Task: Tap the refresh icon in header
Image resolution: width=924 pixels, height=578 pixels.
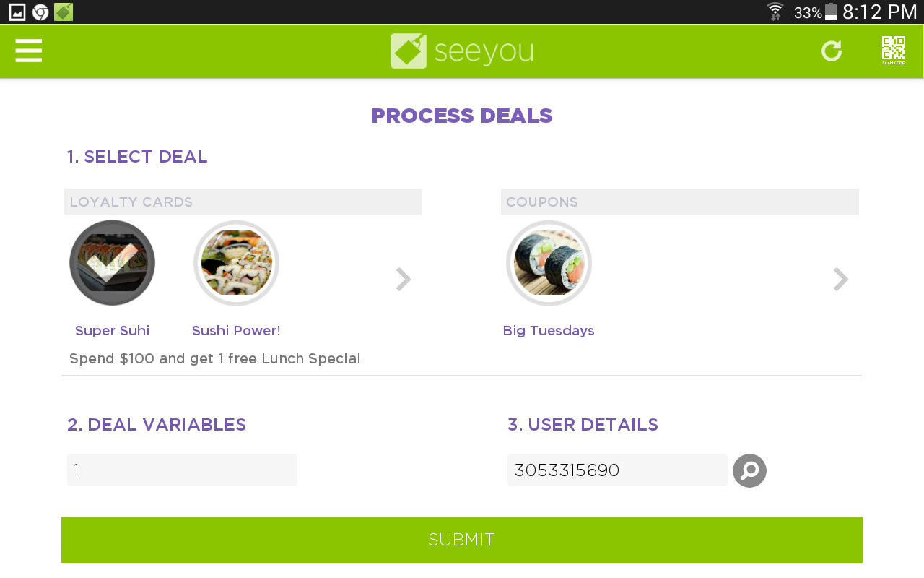Action: [x=832, y=51]
